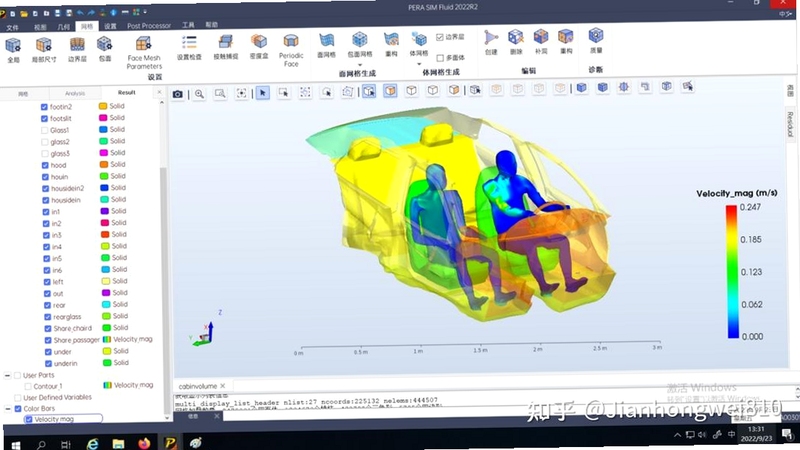Click the 删除 delete mesh tool
Image resolution: width=800 pixels, height=450 pixels.
pos(516,42)
